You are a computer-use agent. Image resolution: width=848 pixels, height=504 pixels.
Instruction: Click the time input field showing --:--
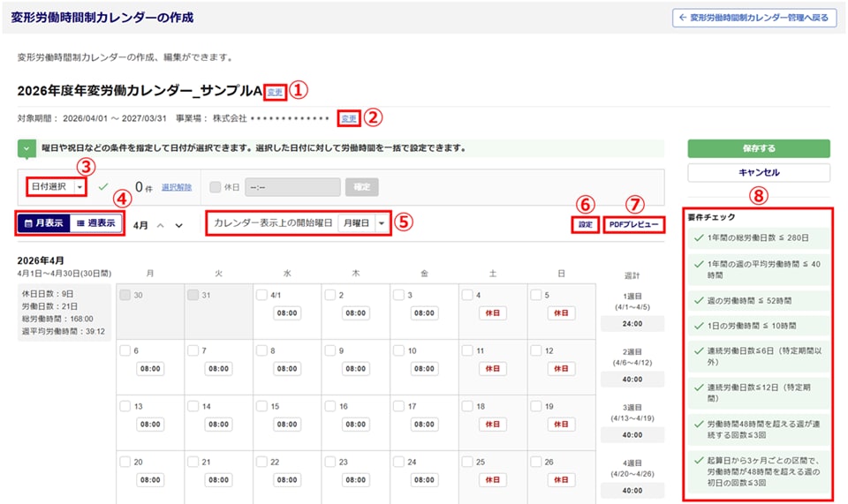tap(291, 187)
